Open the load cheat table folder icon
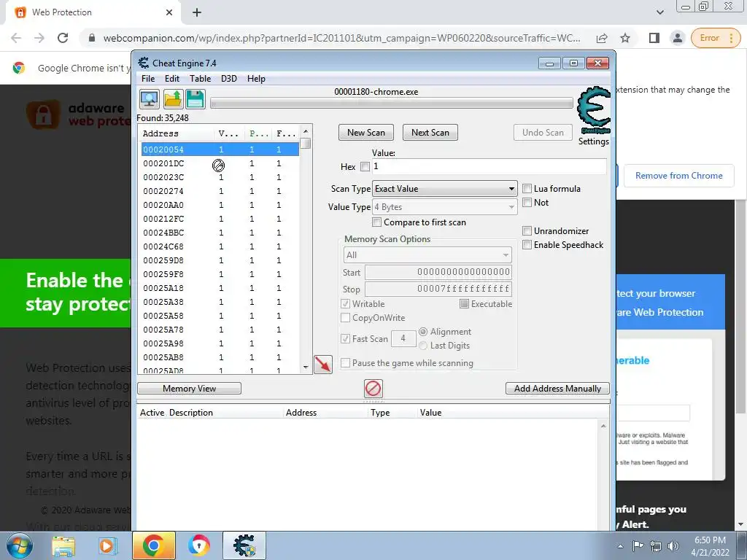Screen dimensions: 747x560 pyautogui.click(x=172, y=99)
